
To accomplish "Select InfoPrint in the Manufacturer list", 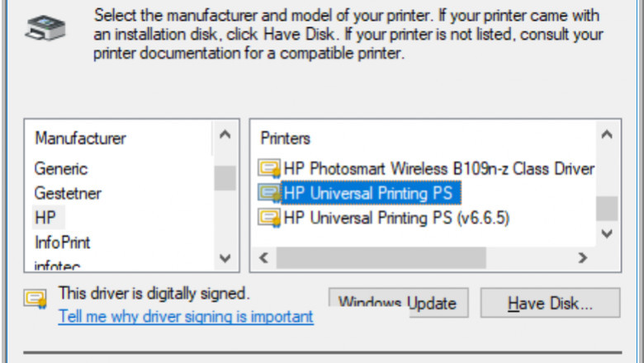I will point(63,243).
